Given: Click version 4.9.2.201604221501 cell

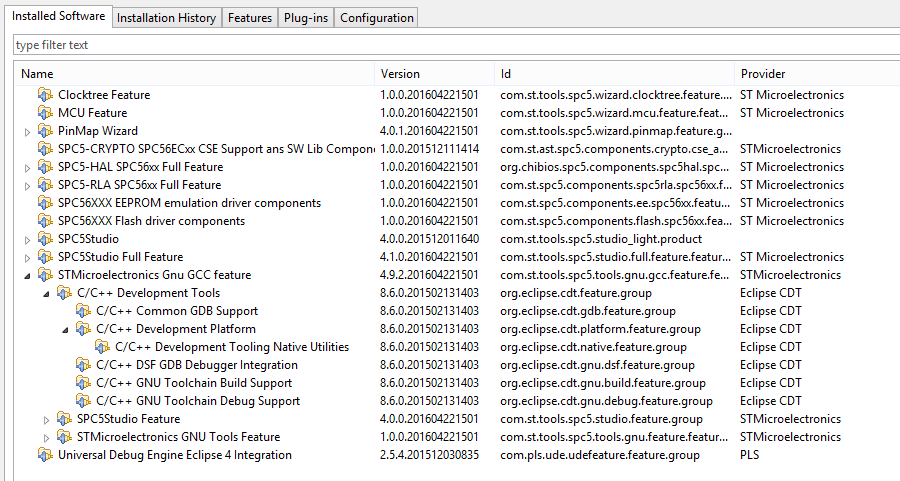Looking at the screenshot, I should pyautogui.click(x=429, y=274).
